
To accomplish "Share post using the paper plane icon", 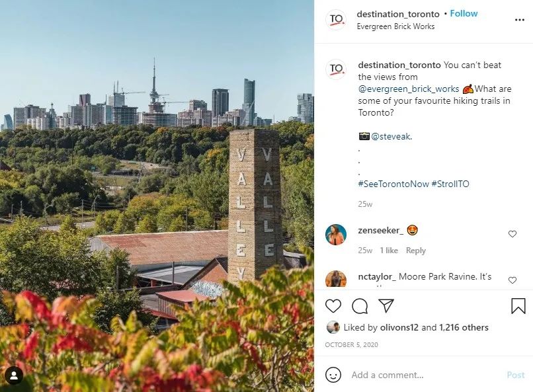I will pyautogui.click(x=386, y=305).
